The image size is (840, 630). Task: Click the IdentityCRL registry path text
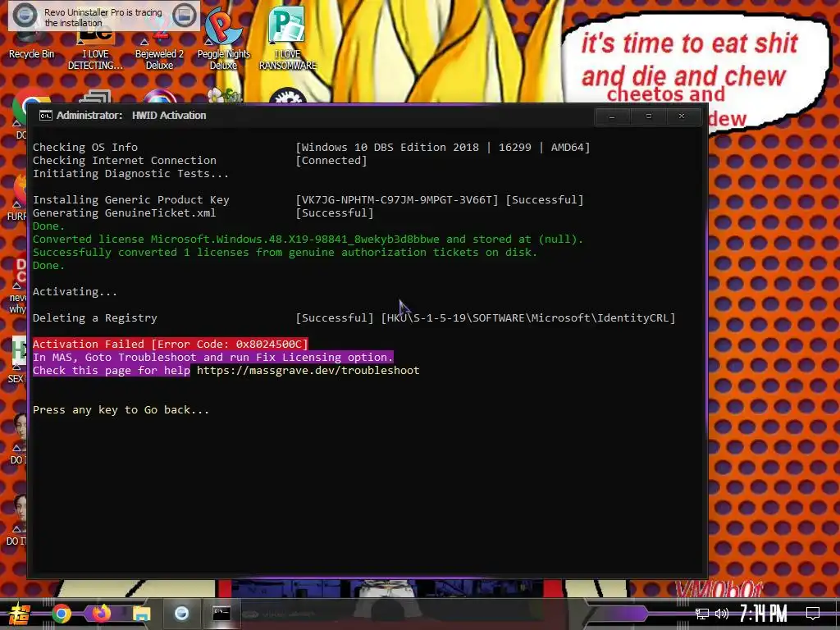528,318
